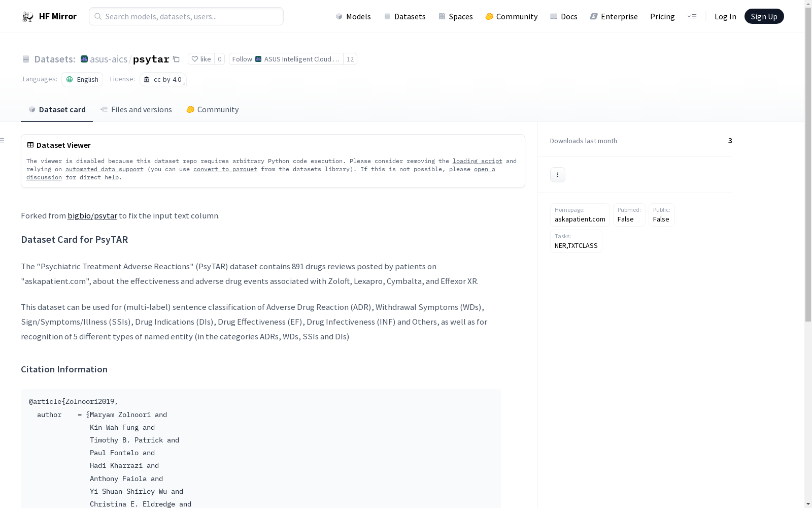Select the cc-by-4.0 license tag

[163, 79]
